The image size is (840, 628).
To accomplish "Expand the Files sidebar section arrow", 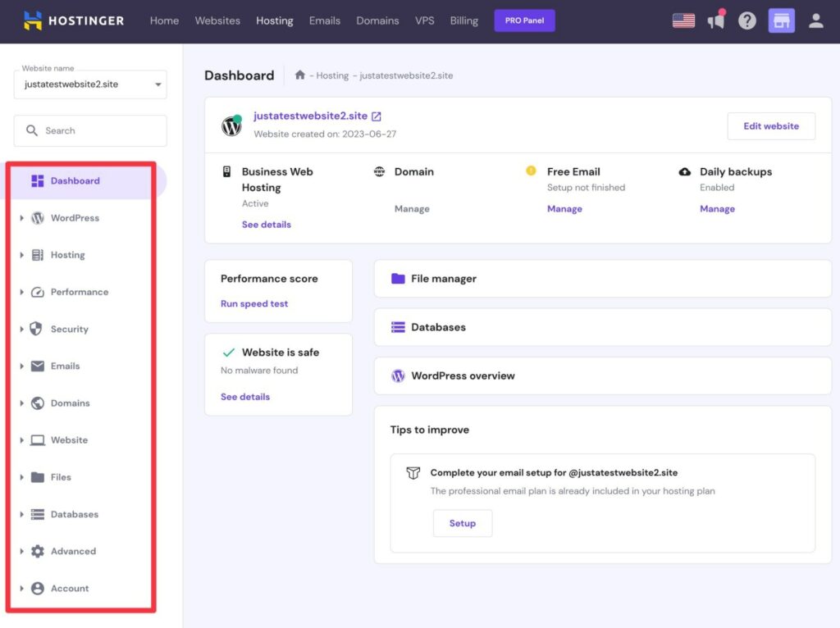I will (21, 477).
